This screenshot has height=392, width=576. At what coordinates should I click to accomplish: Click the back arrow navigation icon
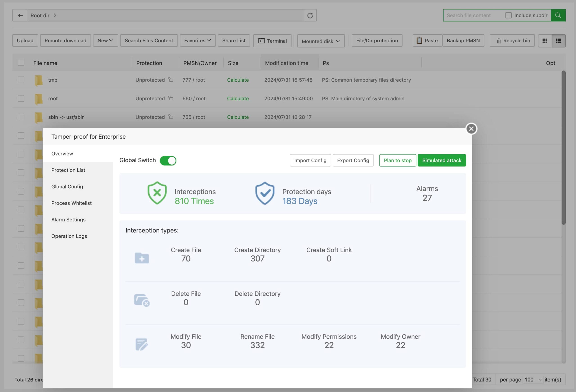pos(20,15)
